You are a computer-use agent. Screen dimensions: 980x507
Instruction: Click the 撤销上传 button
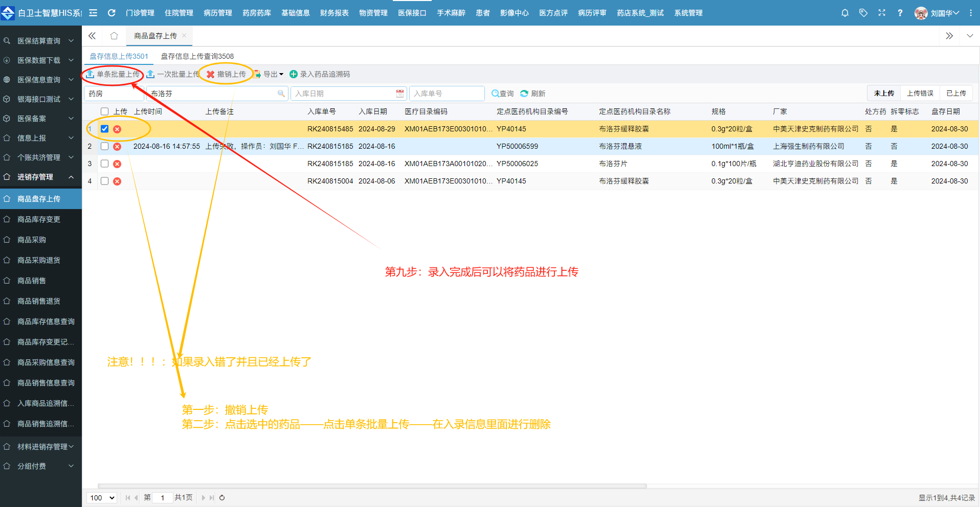(x=226, y=75)
